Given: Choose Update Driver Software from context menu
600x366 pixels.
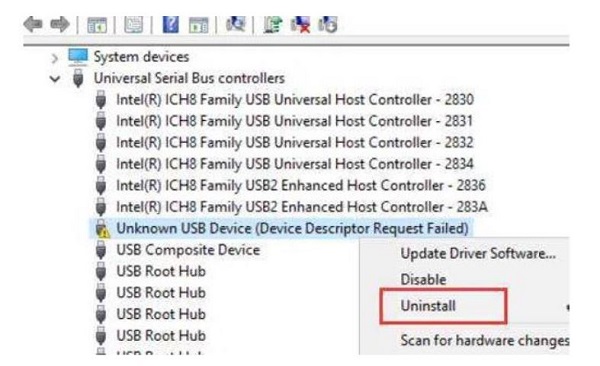Looking at the screenshot, I should tap(478, 253).
